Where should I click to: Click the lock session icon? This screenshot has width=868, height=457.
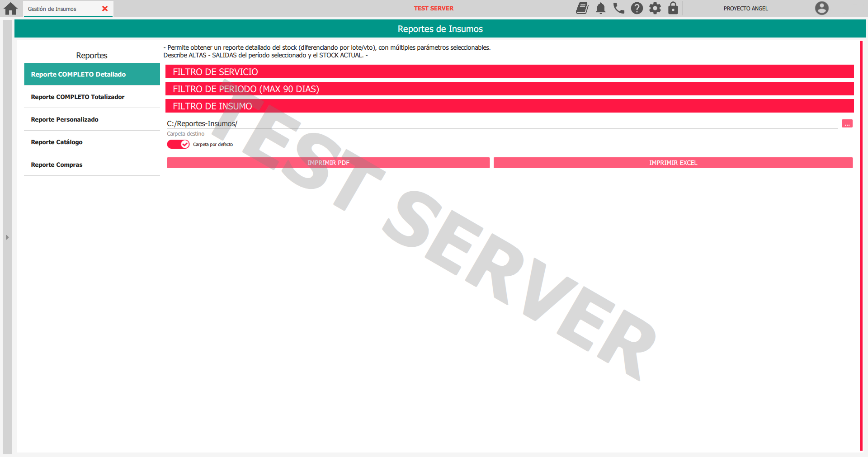click(673, 8)
